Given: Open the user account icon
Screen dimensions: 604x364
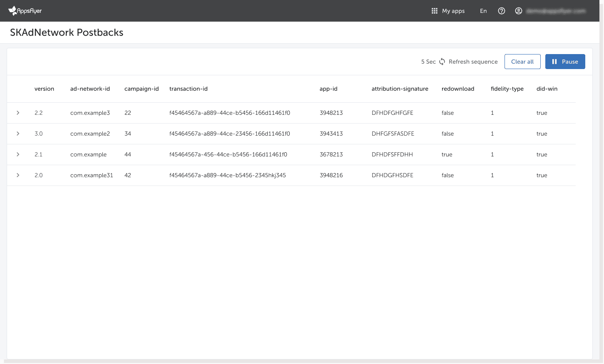Looking at the screenshot, I should click(518, 11).
